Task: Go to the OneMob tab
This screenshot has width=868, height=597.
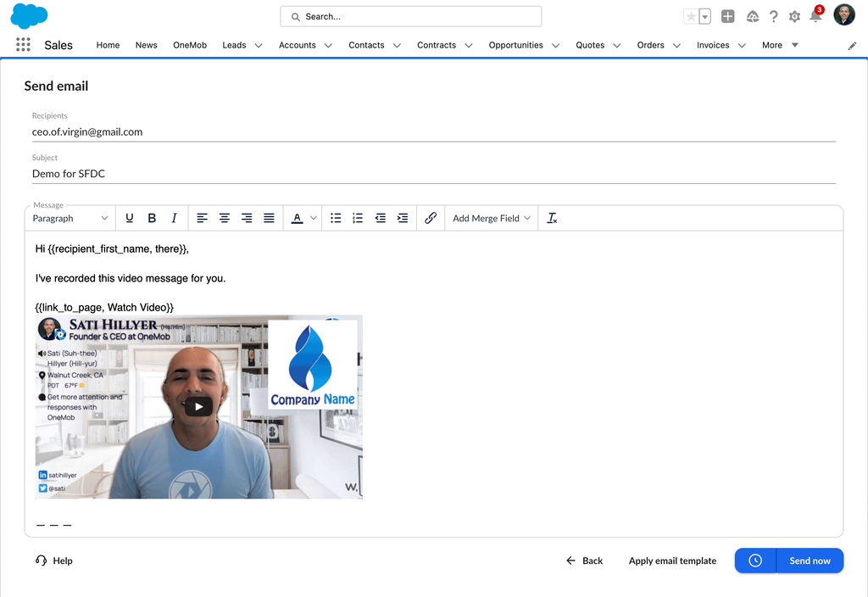Action: click(x=190, y=46)
